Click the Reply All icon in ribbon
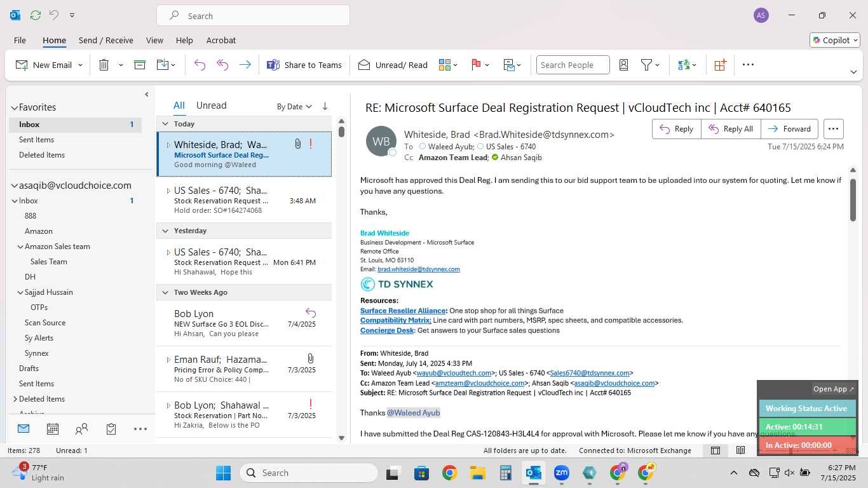The image size is (868, 488). pos(222,65)
